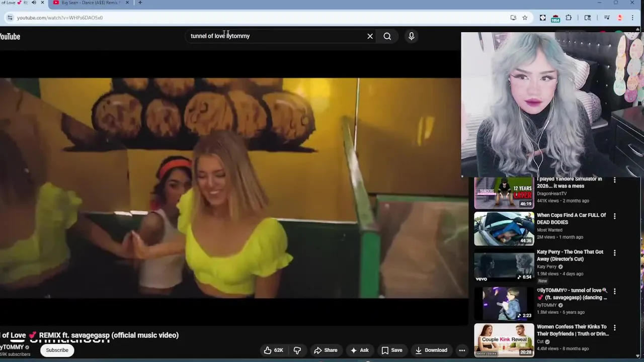Screen dimensions: 644x362
Task: Open Cut channel name in sidebar
Action: point(540,342)
